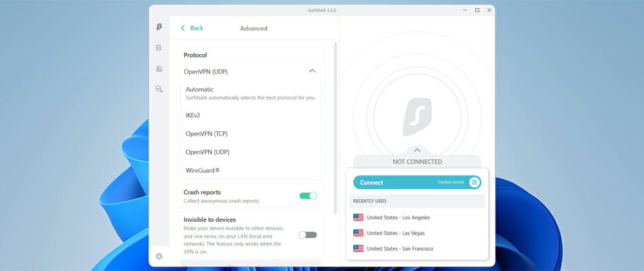
Task: Click the Las Vegas US flag icon
Action: 358,233
